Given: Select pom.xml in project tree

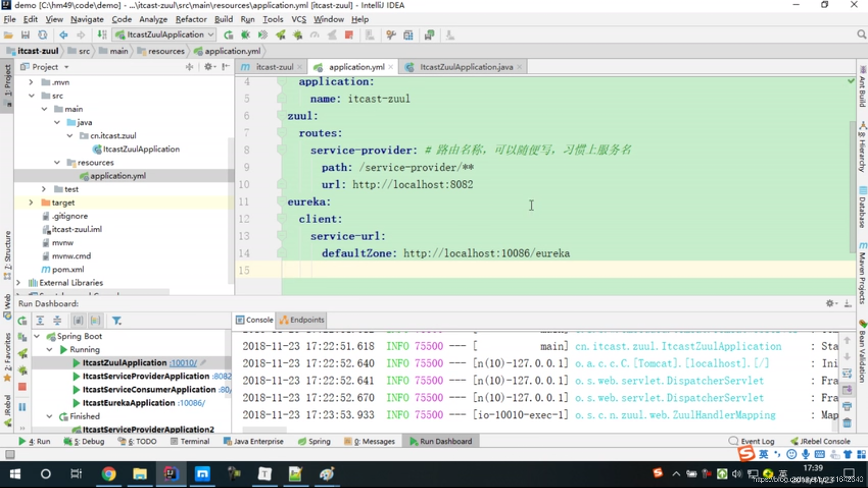Looking at the screenshot, I should (x=63, y=269).
